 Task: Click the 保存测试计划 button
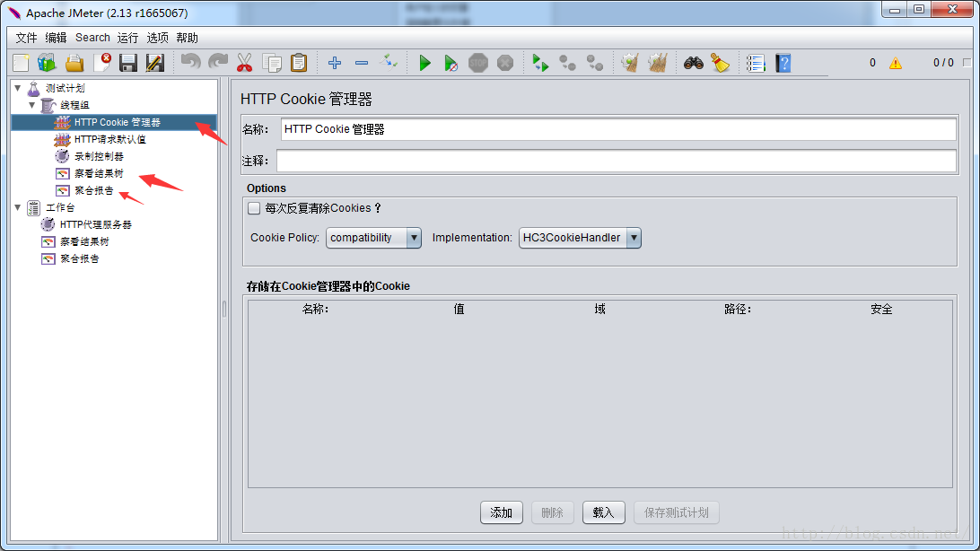coord(677,512)
